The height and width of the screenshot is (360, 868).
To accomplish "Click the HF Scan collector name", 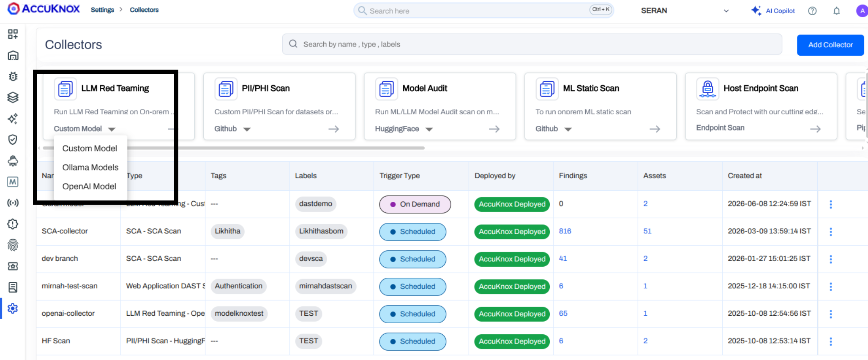I will pos(56,341).
